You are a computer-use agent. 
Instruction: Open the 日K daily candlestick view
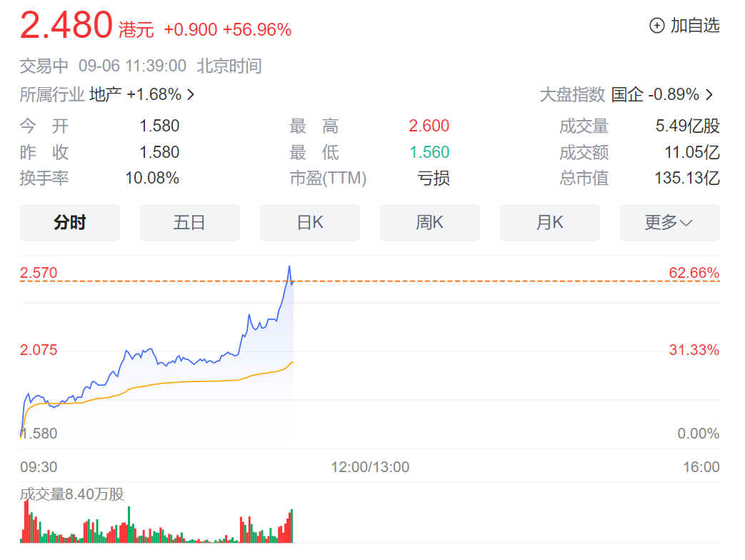tap(309, 223)
